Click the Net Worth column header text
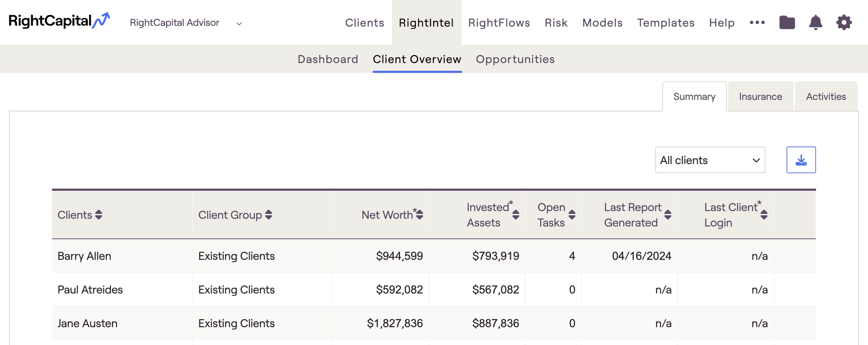The width and height of the screenshot is (868, 345). click(x=387, y=215)
